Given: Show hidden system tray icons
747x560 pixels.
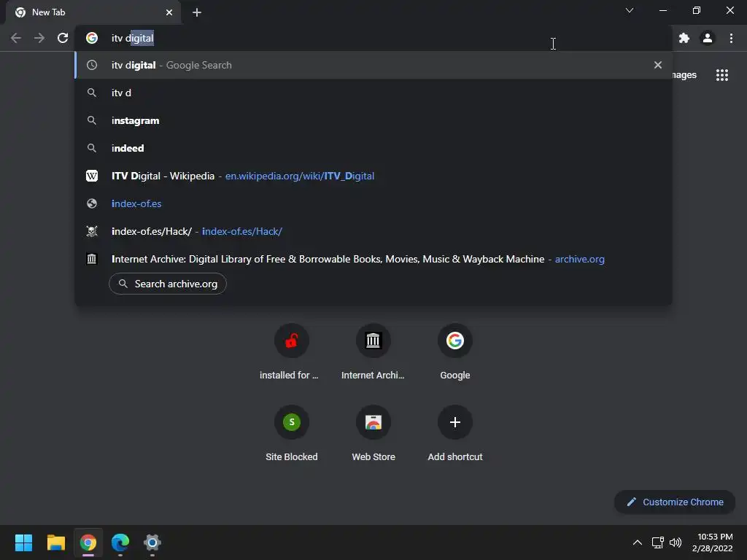Looking at the screenshot, I should [638, 542].
